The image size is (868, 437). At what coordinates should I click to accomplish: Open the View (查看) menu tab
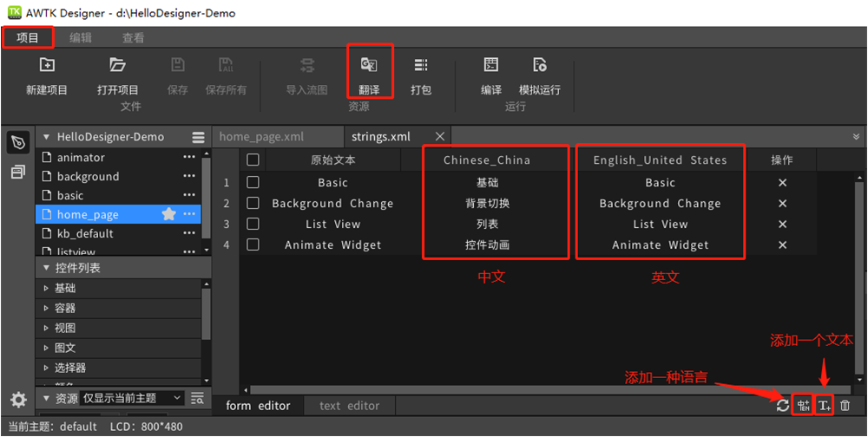coord(134,37)
